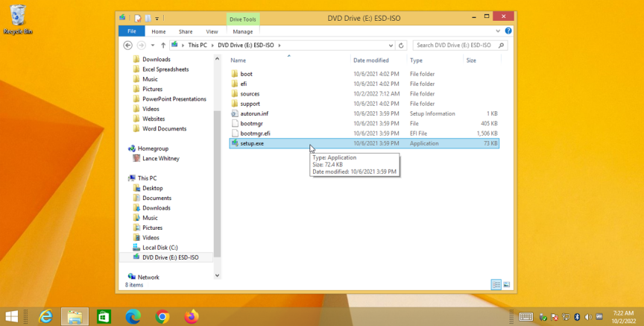Launch Microsoft Edge from the taskbar
Screen dimensions: 644x326
click(133, 316)
